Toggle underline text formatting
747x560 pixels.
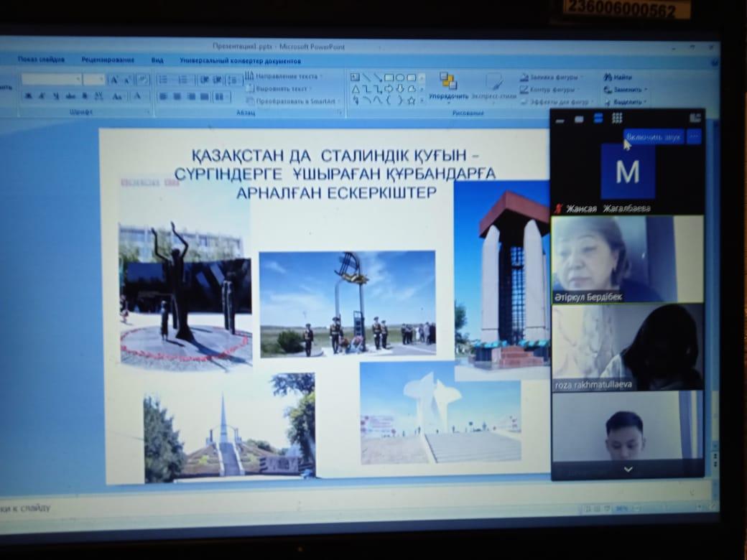[x=56, y=96]
